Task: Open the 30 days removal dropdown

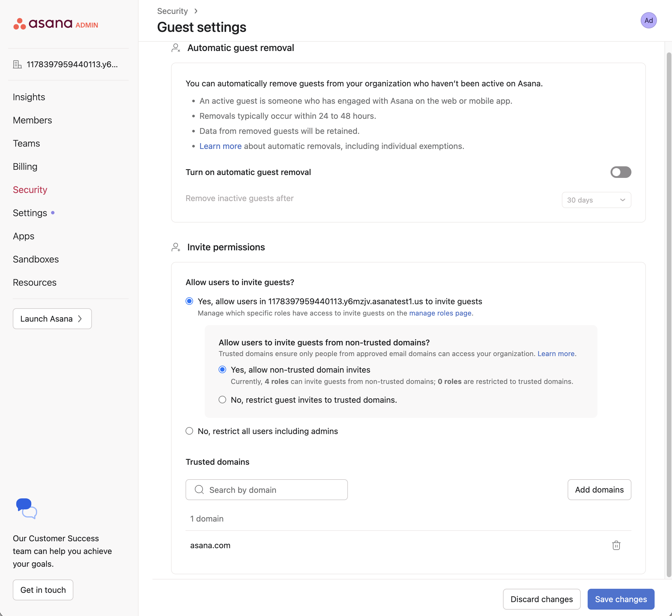Action: coord(596,200)
